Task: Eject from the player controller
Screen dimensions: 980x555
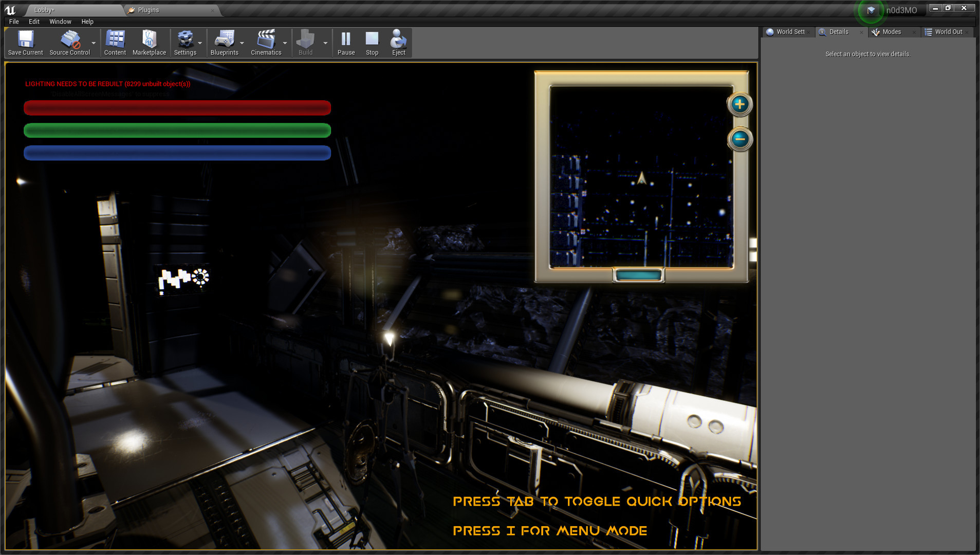Action: point(398,43)
